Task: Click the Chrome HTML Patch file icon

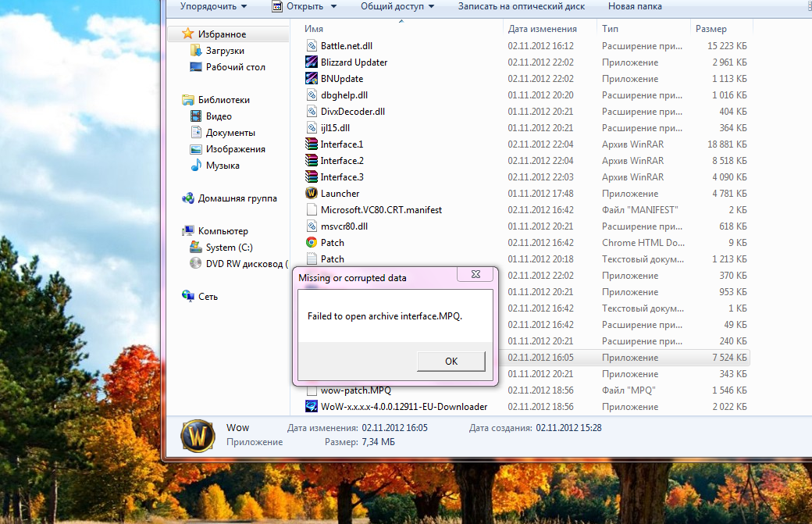Action: click(311, 243)
